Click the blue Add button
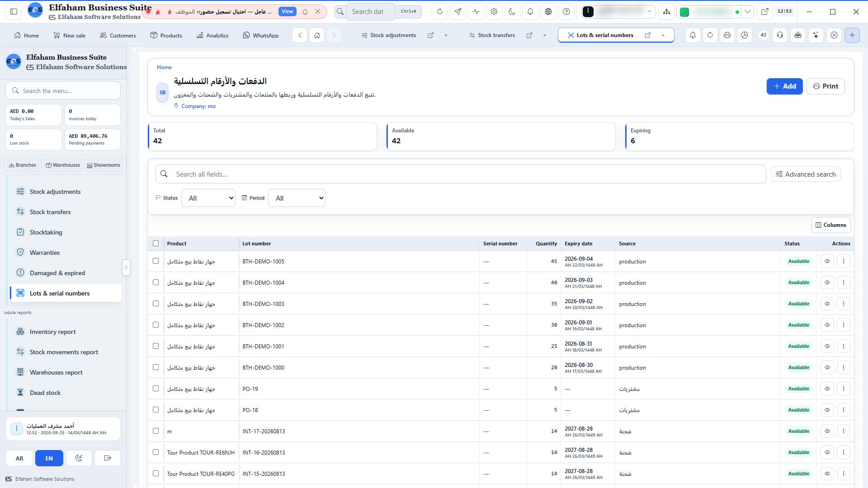The height and width of the screenshot is (488, 868). pos(784,86)
